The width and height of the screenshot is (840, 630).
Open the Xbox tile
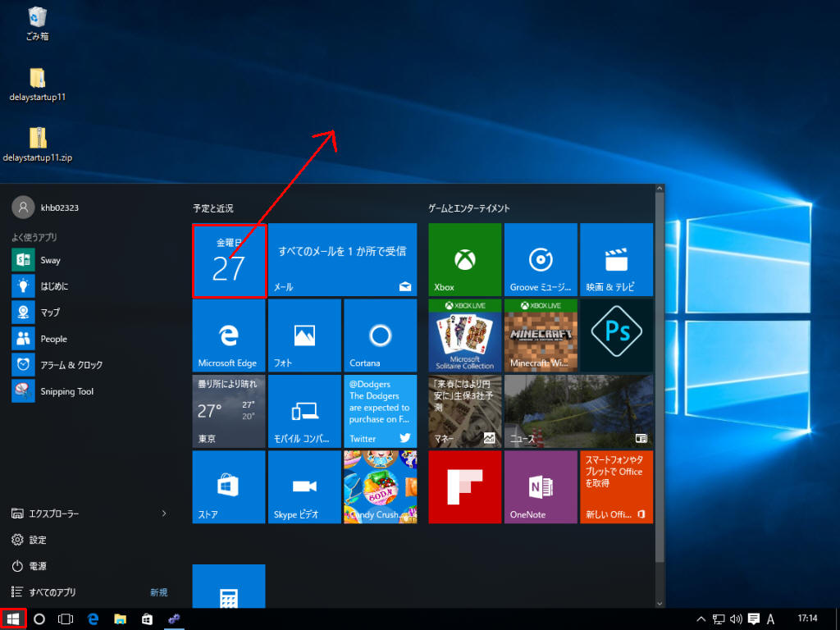(x=464, y=259)
